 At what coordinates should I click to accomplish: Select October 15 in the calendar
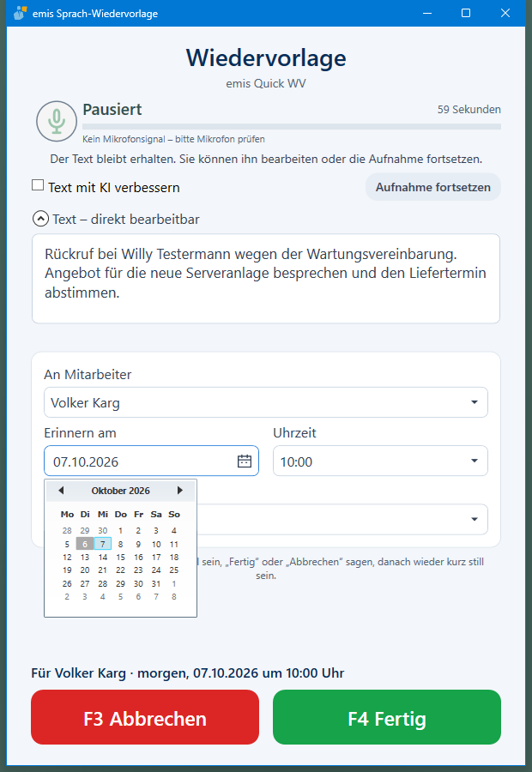click(121, 558)
